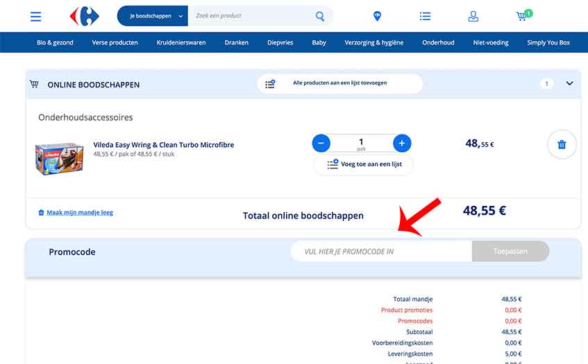Open the shopping cart icon
Viewport: 588px width, 364px height.
(523, 15)
